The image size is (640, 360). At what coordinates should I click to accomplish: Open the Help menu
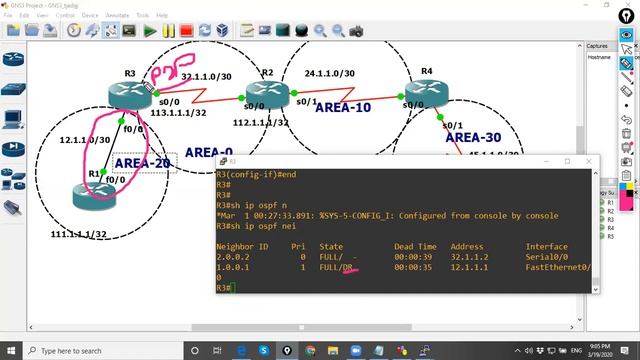coord(162,15)
